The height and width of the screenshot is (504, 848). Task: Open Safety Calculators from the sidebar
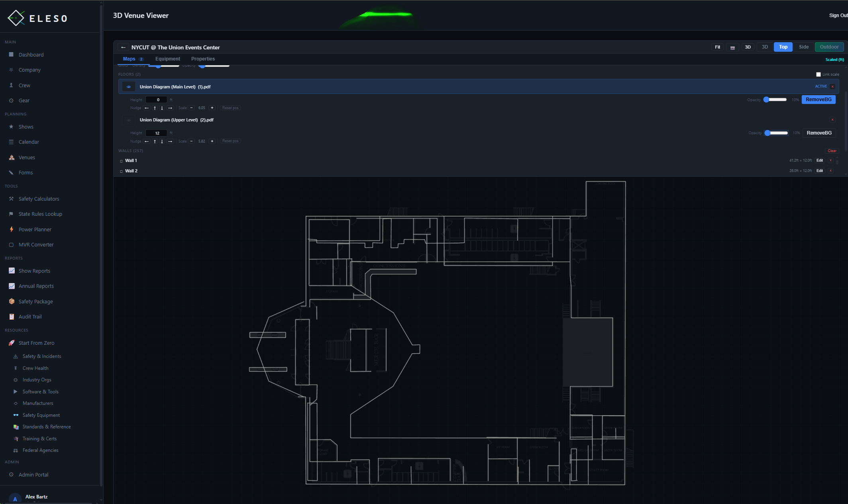(x=11, y=199)
